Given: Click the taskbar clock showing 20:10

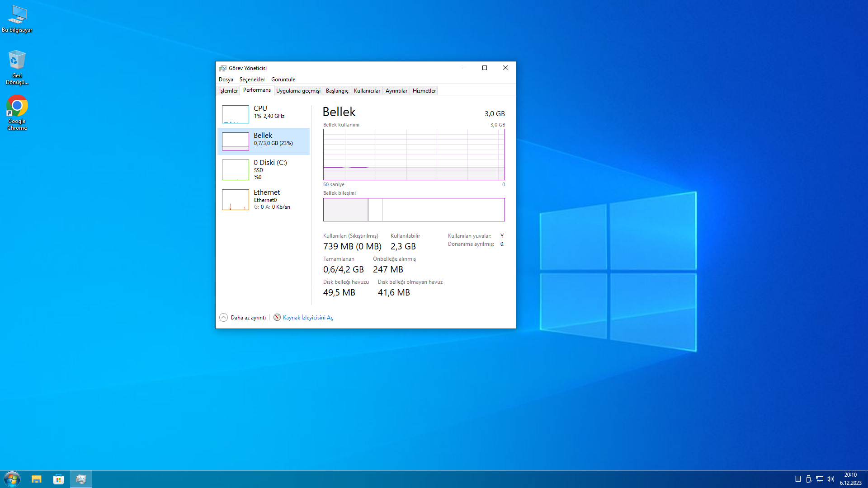Looking at the screenshot, I should pyautogui.click(x=851, y=479).
